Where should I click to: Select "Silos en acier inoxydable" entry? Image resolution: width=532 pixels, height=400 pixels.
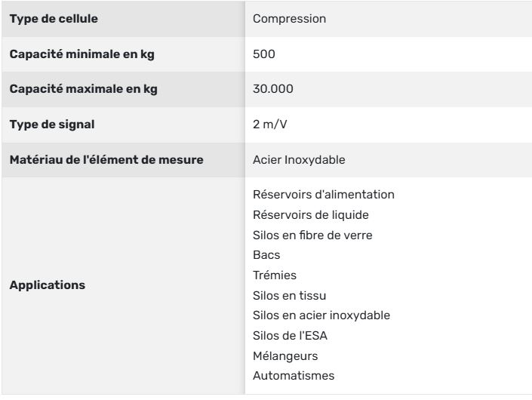point(321,315)
